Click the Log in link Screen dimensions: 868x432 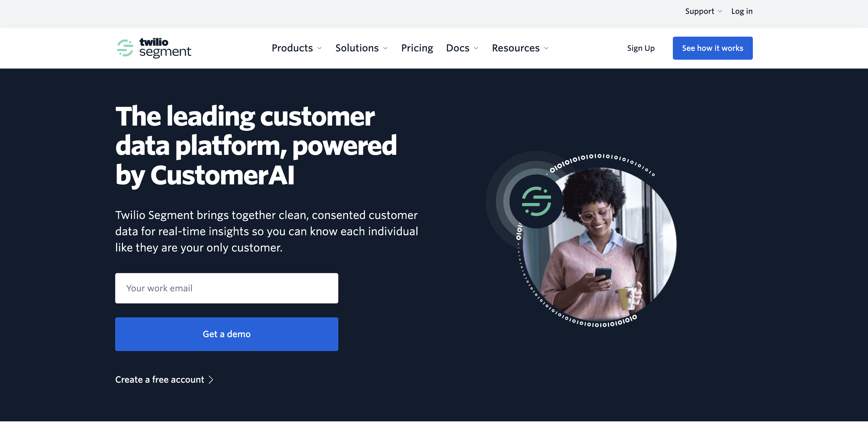pyautogui.click(x=742, y=11)
